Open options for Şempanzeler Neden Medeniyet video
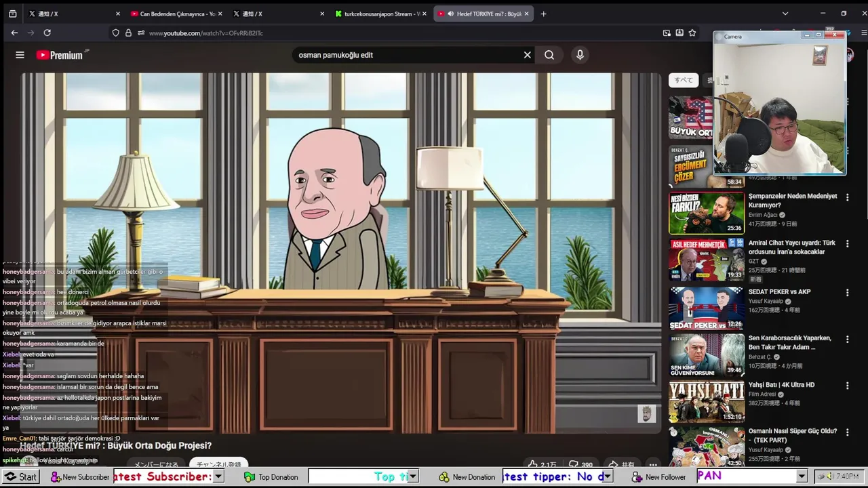Viewport: 868px width, 488px height. (x=847, y=197)
